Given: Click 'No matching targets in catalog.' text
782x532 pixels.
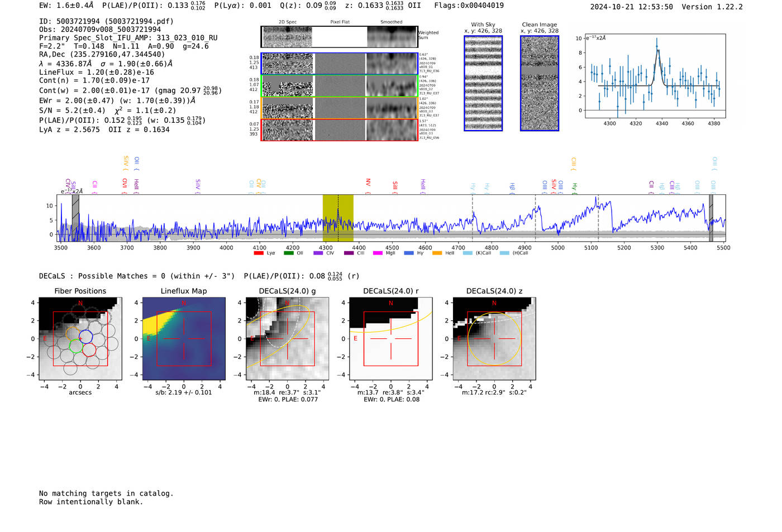Looking at the screenshot, I should pyautogui.click(x=106, y=493).
